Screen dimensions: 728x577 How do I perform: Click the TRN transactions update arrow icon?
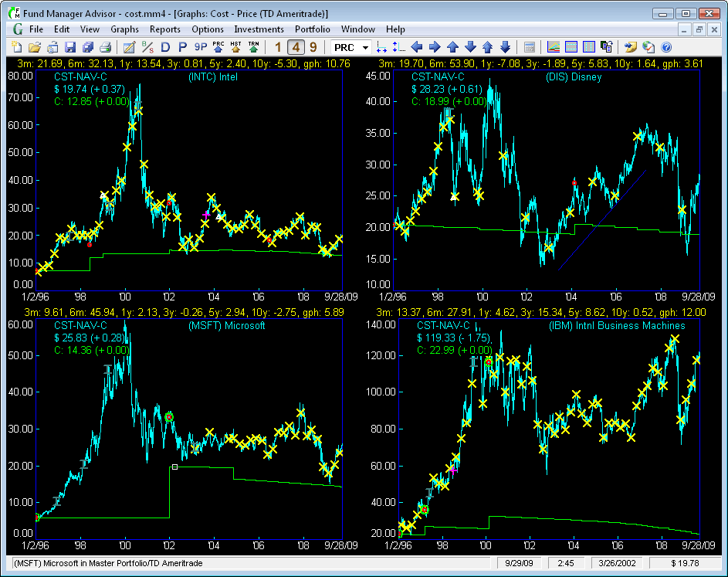pos(253,47)
